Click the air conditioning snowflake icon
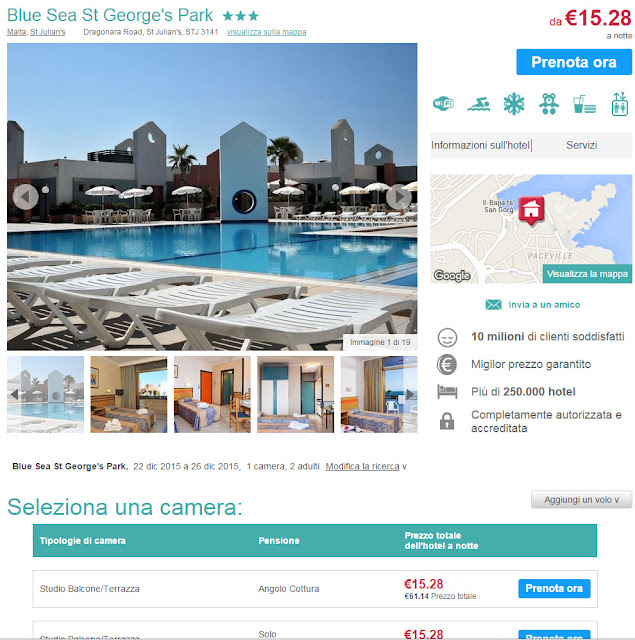This screenshot has height=640, width=635. pyautogui.click(x=513, y=104)
